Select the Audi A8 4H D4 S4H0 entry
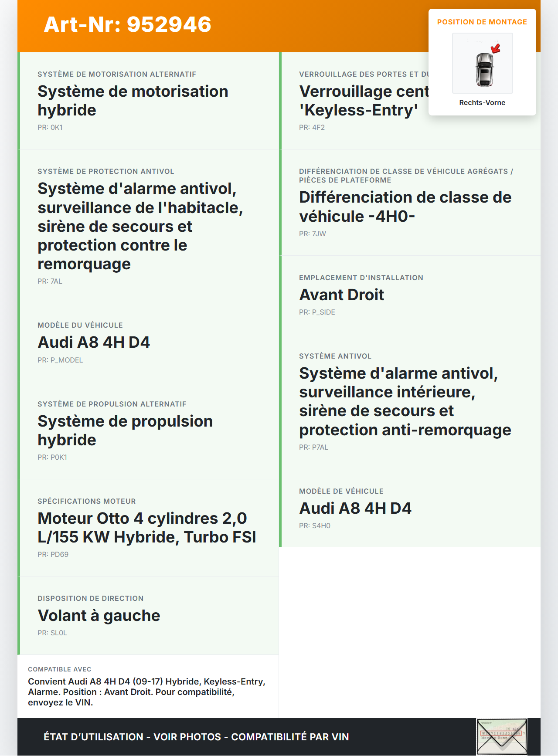558x756 pixels. coord(355,509)
